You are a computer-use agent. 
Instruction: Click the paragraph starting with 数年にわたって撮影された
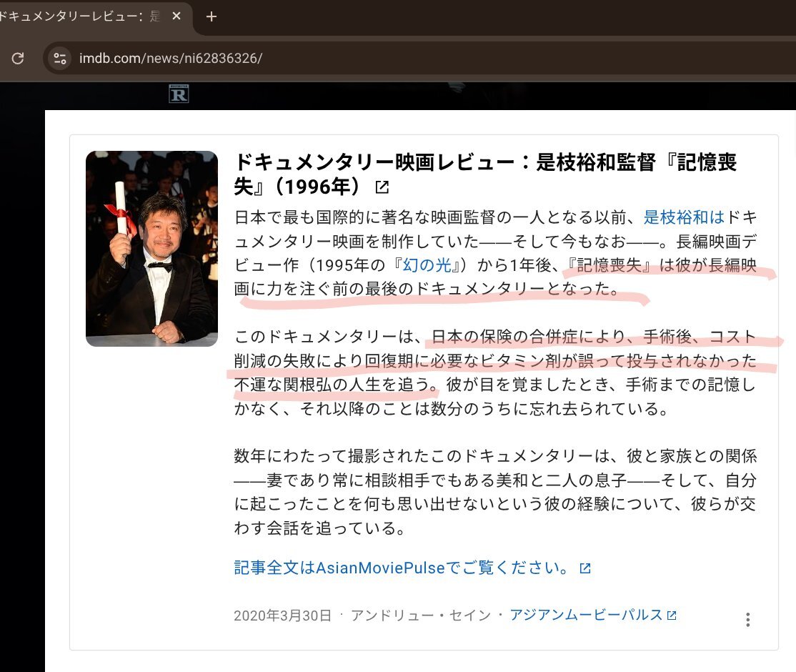[494, 492]
